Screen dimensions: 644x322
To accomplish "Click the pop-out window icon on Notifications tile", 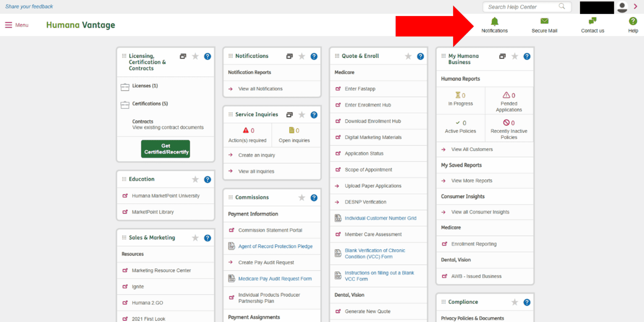I will [289, 56].
